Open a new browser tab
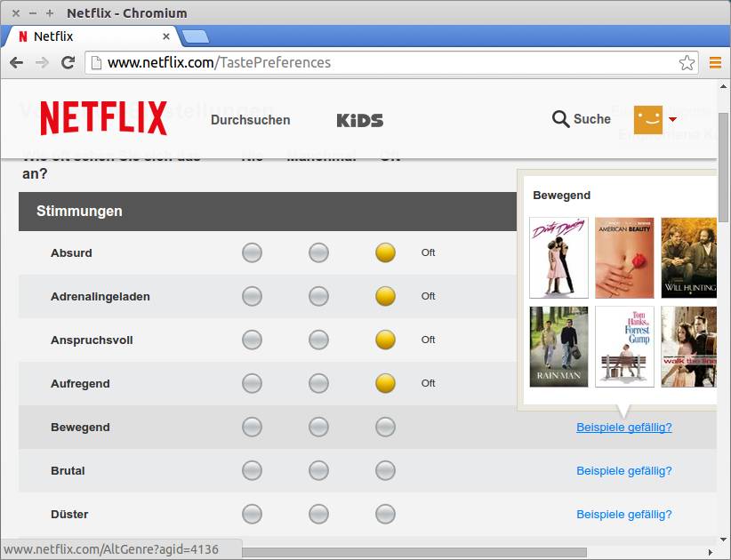The width and height of the screenshot is (731, 560). coord(196,36)
